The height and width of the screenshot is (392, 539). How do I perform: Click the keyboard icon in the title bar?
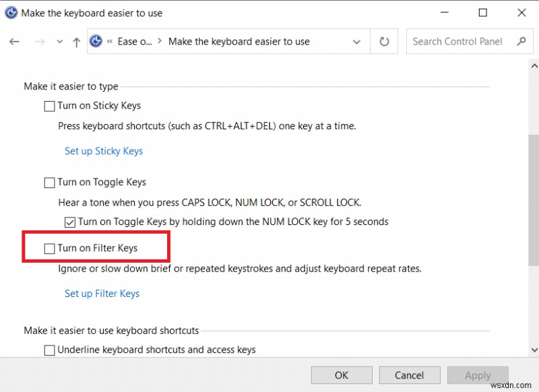(11, 12)
